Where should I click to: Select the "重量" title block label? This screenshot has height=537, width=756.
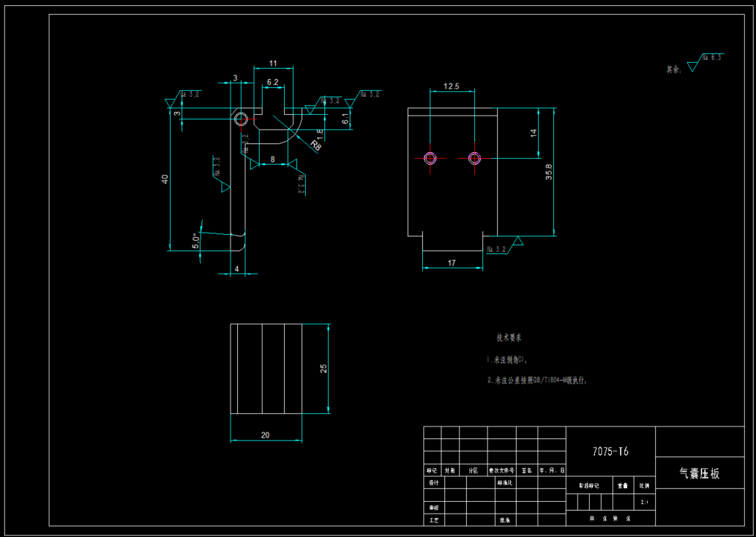click(623, 485)
